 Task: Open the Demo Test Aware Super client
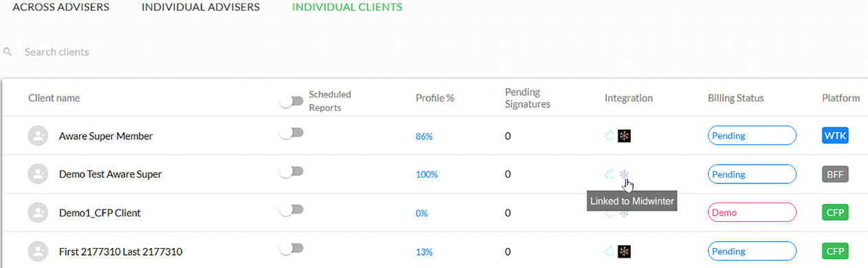tap(111, 174)
